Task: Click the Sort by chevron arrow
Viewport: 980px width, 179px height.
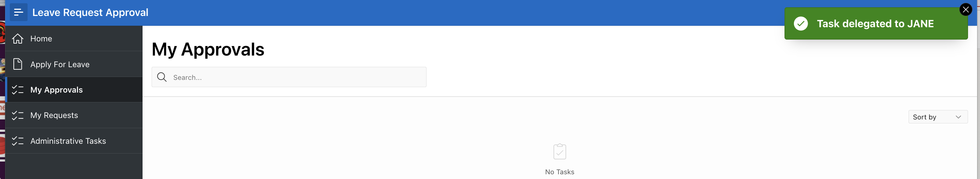Action: (958, 117)
